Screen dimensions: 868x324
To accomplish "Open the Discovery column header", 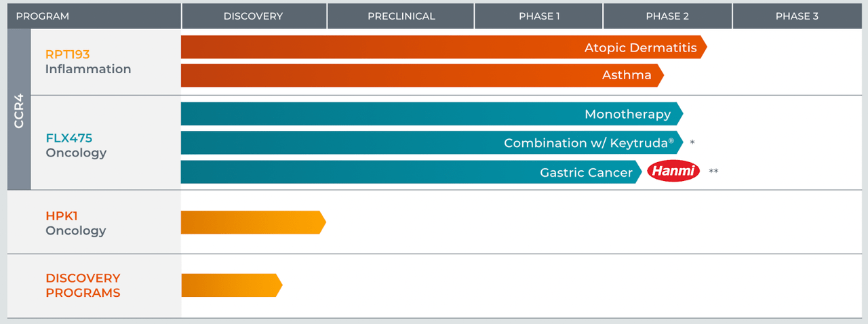I will 253,16.
